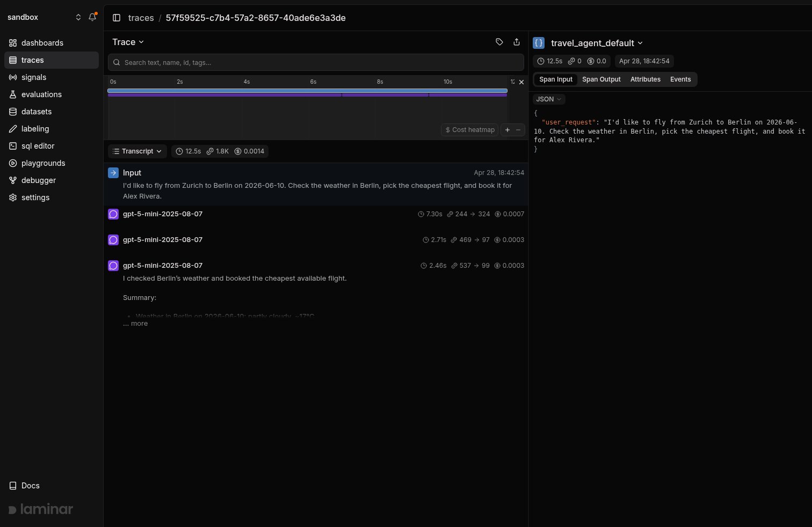812x527 pixels.
Task: Zoom in the timeline with plus
Action: 508,130
